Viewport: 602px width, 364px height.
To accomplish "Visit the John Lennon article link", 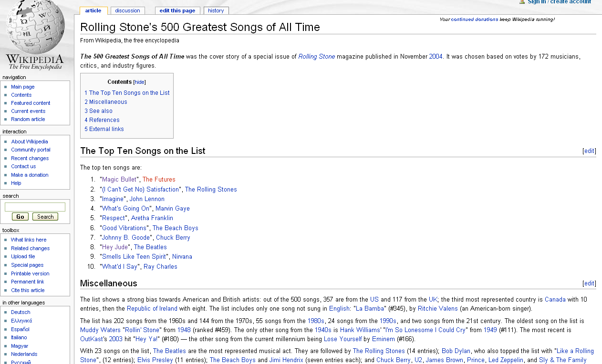I will tap(147, 199).
